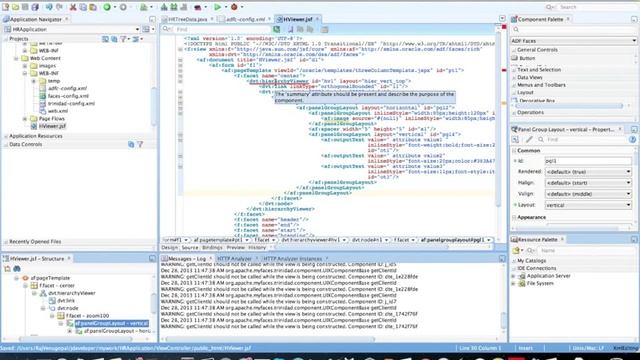Select HViewer.jsf in the project tree
This screenshot has width=640, height=360.
pos(52,127)
